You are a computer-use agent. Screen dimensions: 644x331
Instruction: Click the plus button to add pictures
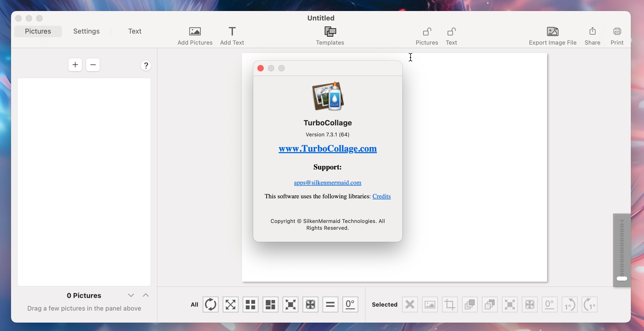tap(75, 65)
